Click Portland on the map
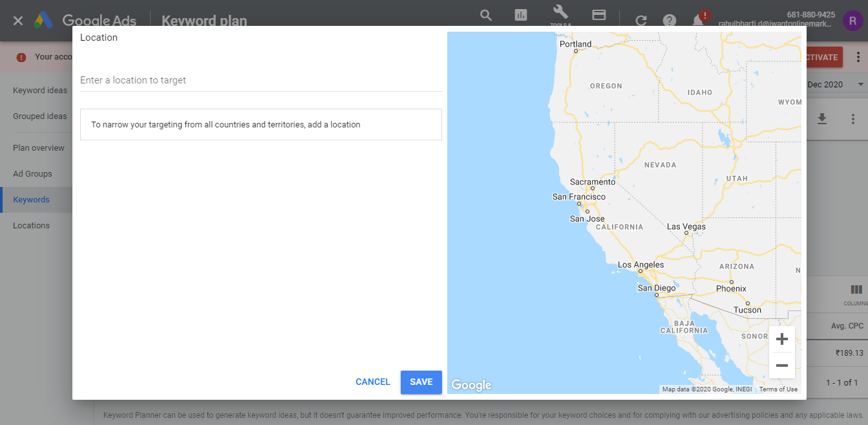This screenshot has width=868, height=425. [x=575, y=44]
